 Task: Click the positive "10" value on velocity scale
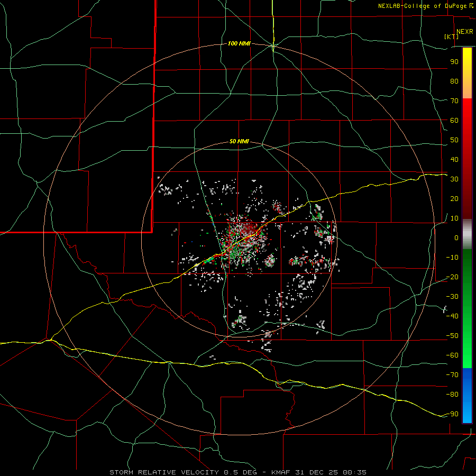point(454,218)
